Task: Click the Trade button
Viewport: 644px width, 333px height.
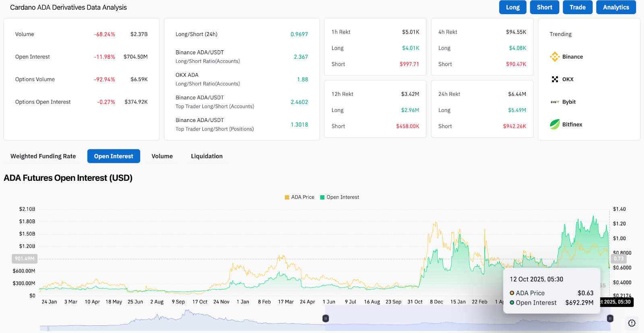Action: (577, 7)
